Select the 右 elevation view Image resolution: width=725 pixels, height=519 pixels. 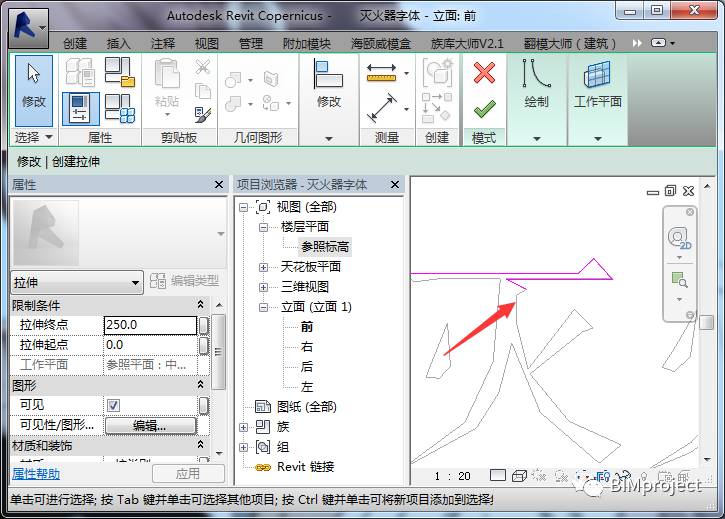point(307,347)
